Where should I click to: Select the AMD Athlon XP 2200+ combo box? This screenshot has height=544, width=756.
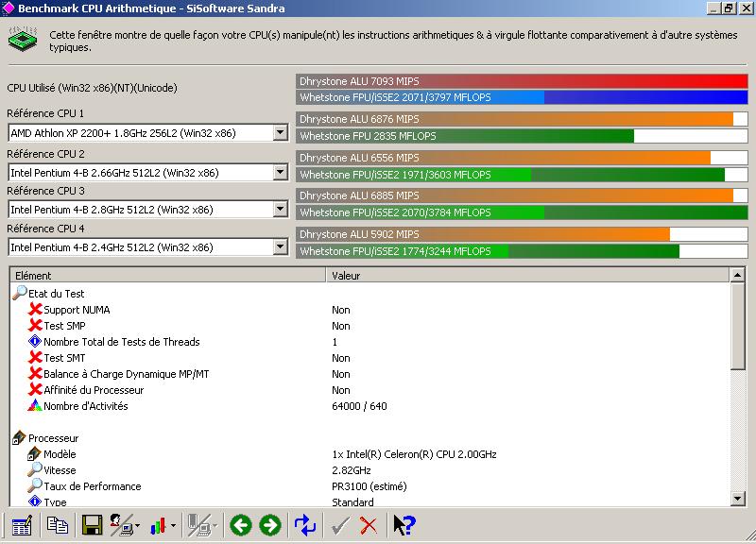(x=148, y=133)
